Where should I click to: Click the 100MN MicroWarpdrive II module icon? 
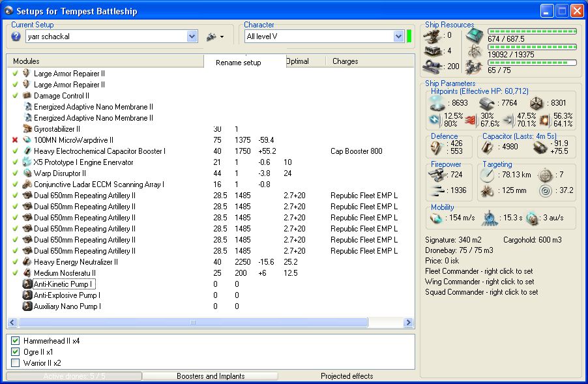27,140
